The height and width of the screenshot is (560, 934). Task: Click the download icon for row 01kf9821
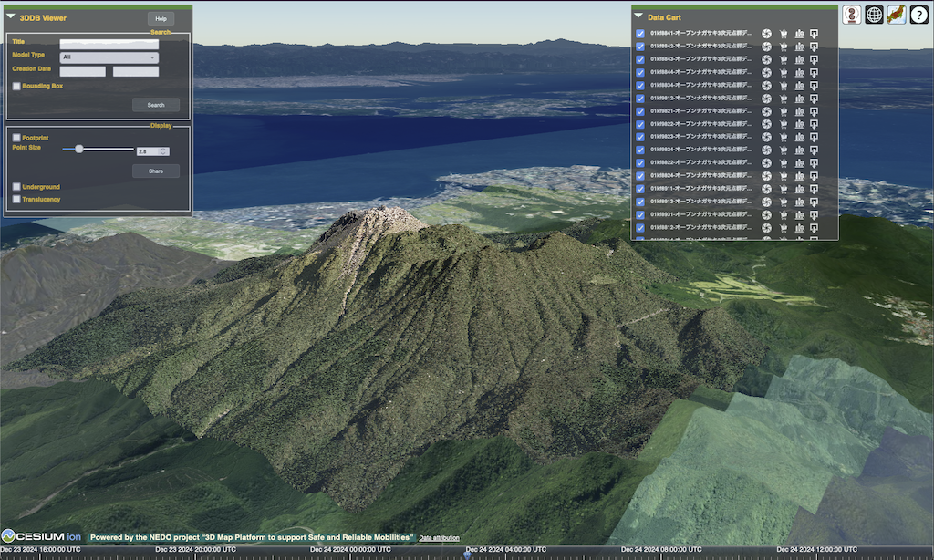tap(815, 111)
